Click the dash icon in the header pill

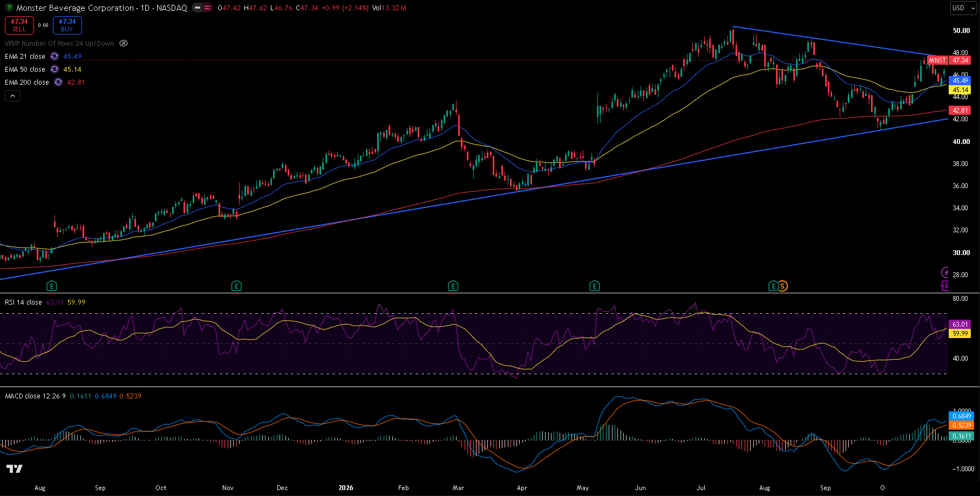(x=197, y=8)
